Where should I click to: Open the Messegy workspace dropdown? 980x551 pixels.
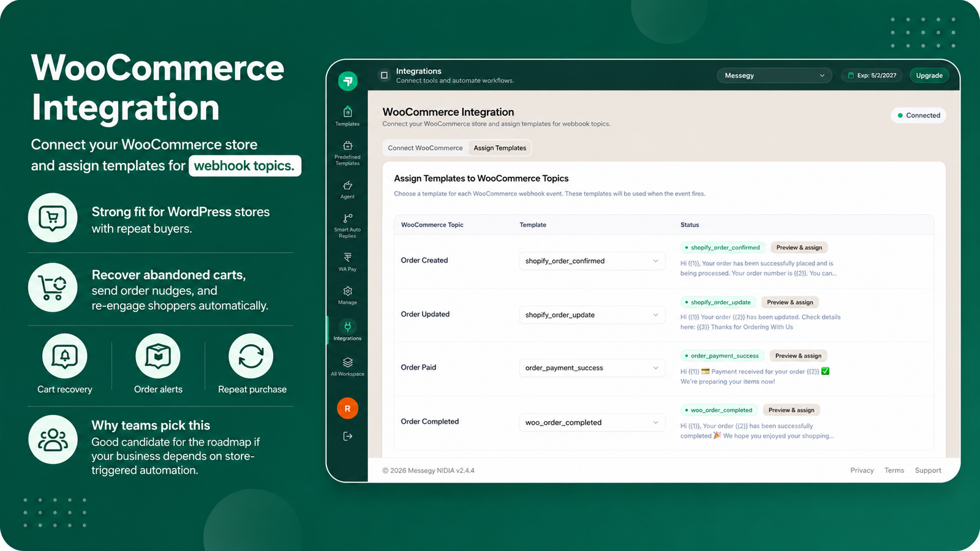[x=774, y=75]
